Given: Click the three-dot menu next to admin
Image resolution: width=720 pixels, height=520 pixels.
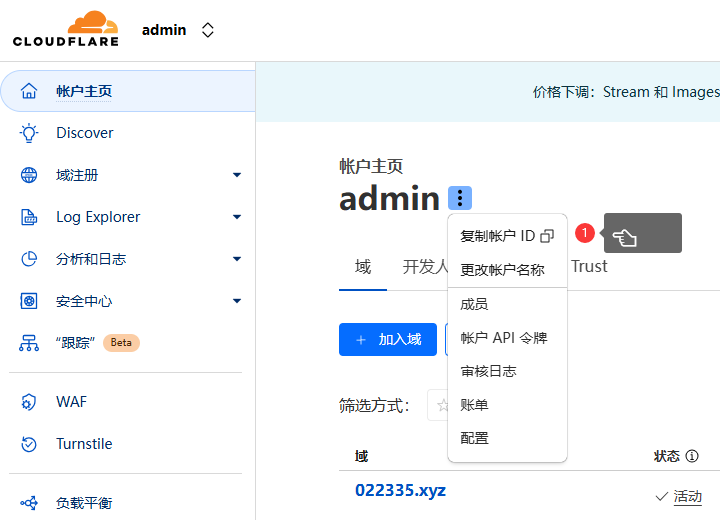Looking at the screenshot, I should click(459, 198).
